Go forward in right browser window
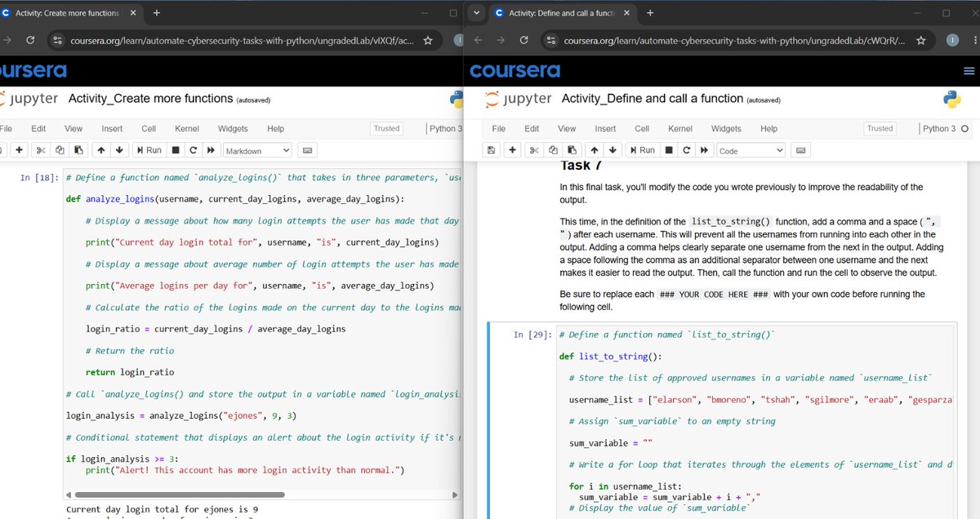The image size is (980, 519). click(500, 40)
